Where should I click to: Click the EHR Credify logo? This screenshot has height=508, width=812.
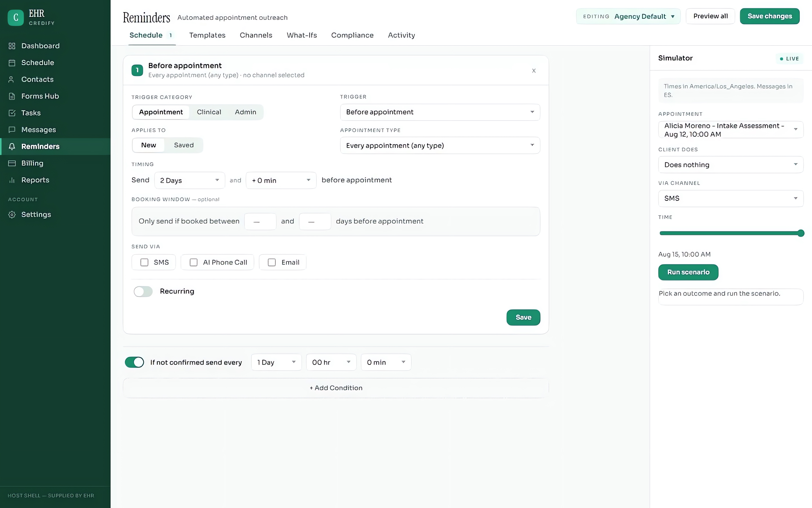(16, 17)
